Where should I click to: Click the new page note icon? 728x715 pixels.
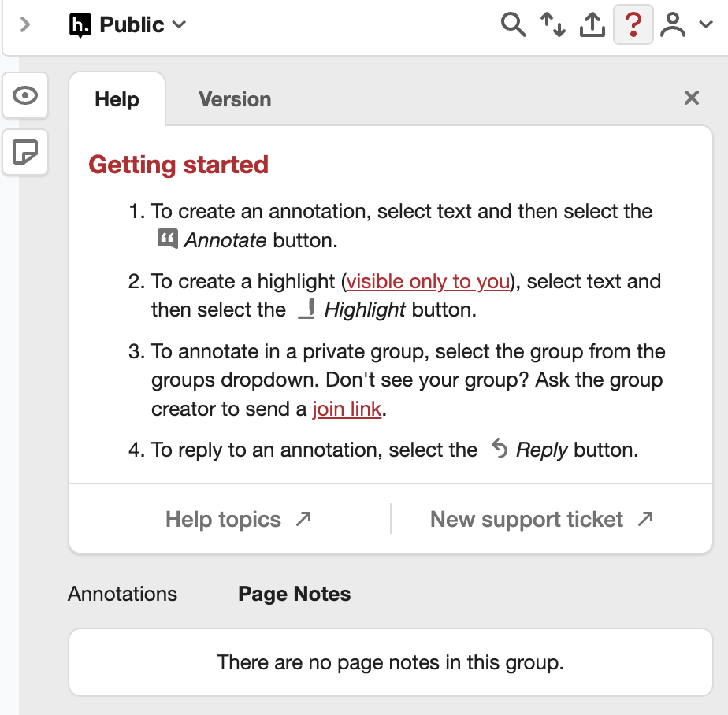pos(26,151)
